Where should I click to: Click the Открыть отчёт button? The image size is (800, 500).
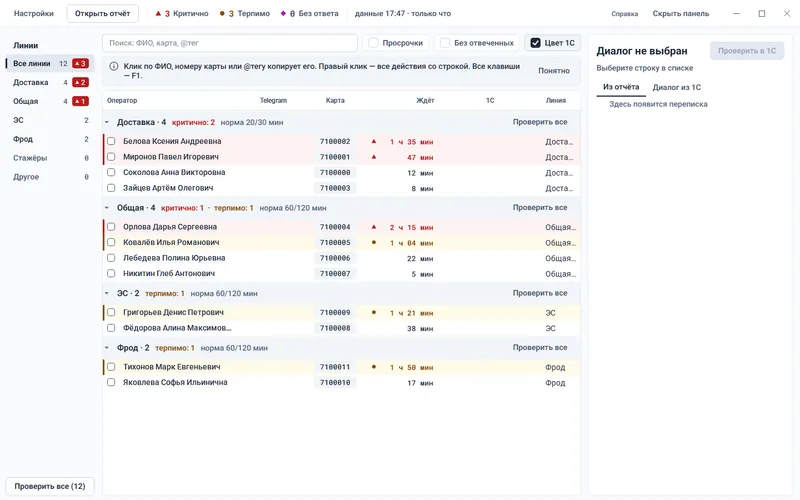point(103,14)
